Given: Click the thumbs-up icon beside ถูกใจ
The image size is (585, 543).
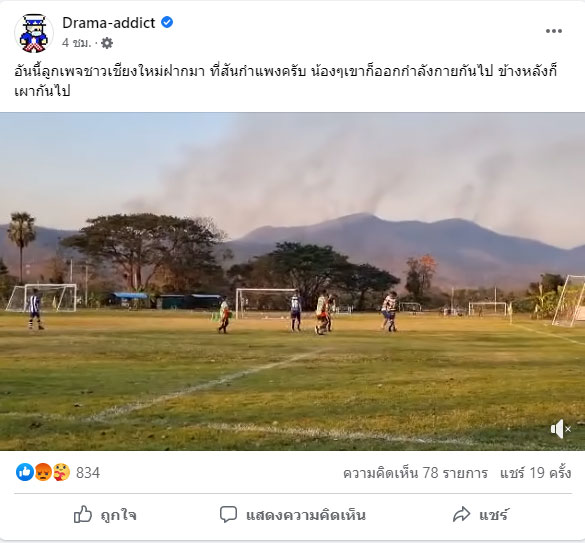Looking at the screenshot, I should 83,514.
